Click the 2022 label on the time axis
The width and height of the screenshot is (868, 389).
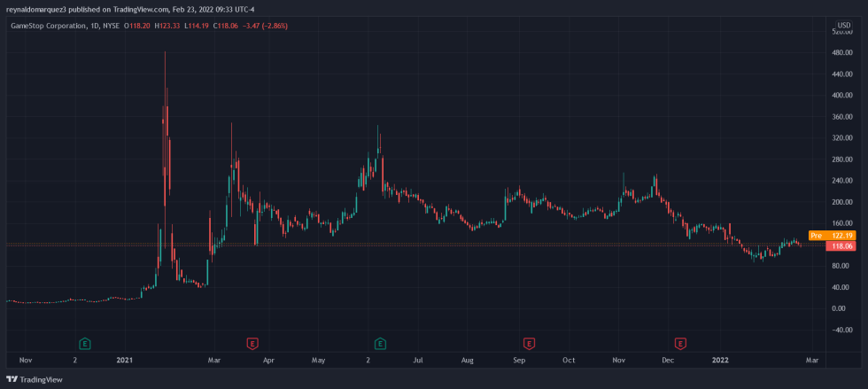coord(724,361)
